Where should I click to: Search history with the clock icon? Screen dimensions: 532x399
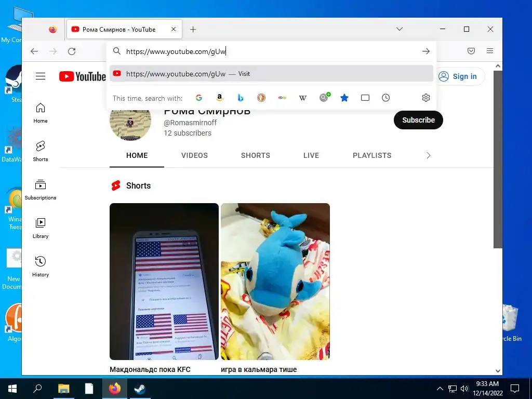386,98
